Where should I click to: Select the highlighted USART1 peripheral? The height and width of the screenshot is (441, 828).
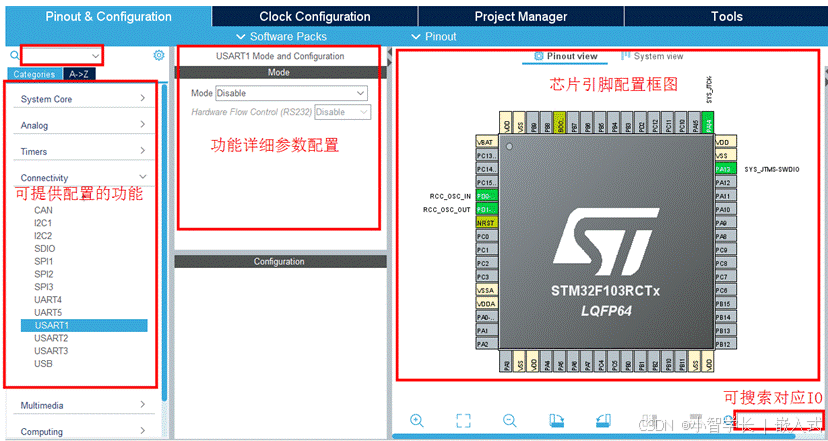pos(84,325)
